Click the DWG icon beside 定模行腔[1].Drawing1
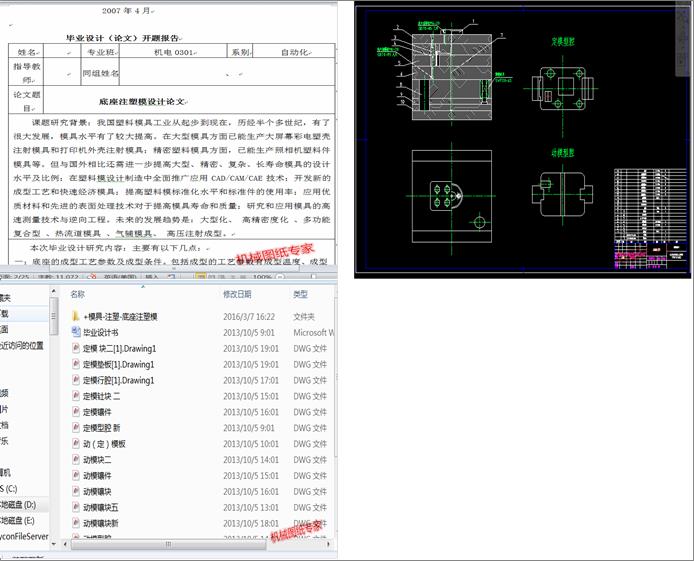The height and width of the screenshot is (561, 694). pyautogui.click(x=76, y=380)
